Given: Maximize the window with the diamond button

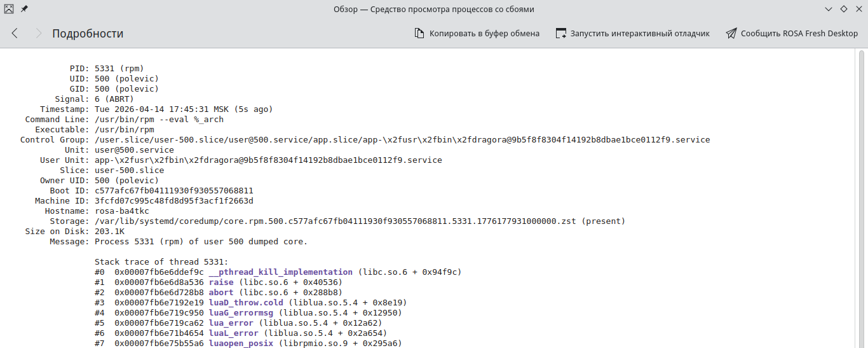Looking at the screenshot, I should pos(844,9).
